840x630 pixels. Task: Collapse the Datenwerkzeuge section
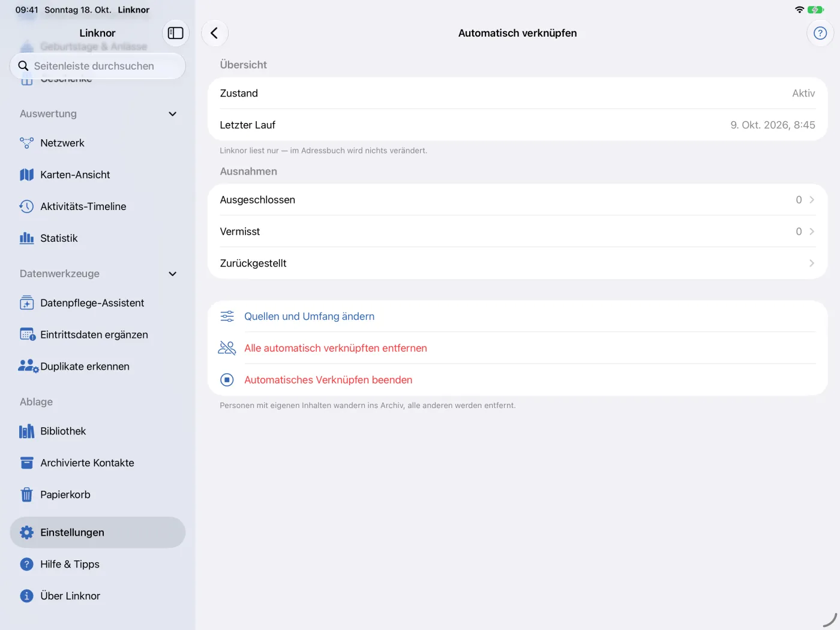(172, 274)
